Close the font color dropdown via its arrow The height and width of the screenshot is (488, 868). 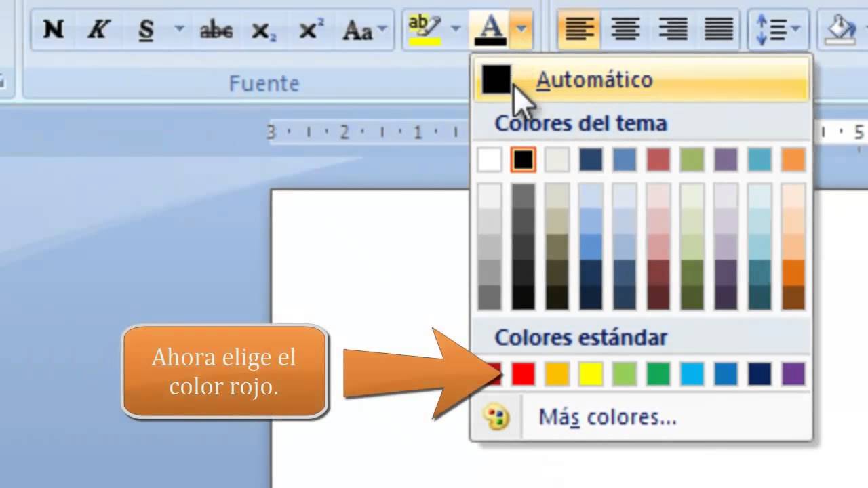[521, 29]
